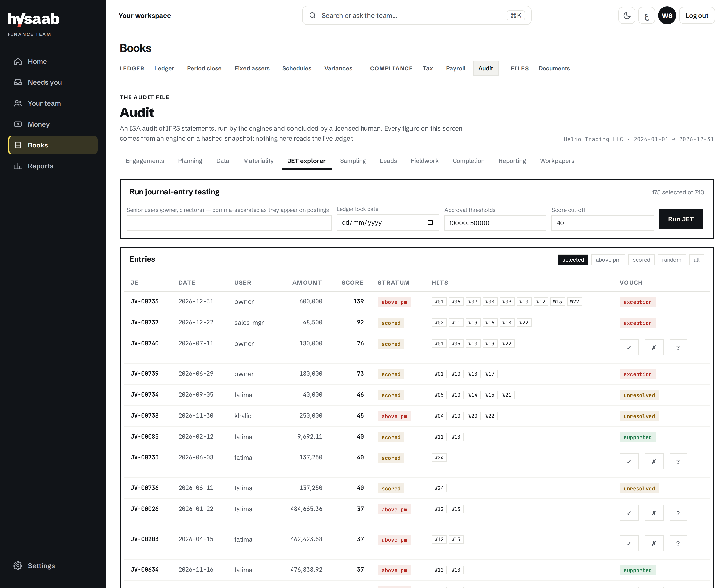The image size is (728, 588).
Task: Mark JV-00026 unresolved with question mark
Action: tap(678, 513)
